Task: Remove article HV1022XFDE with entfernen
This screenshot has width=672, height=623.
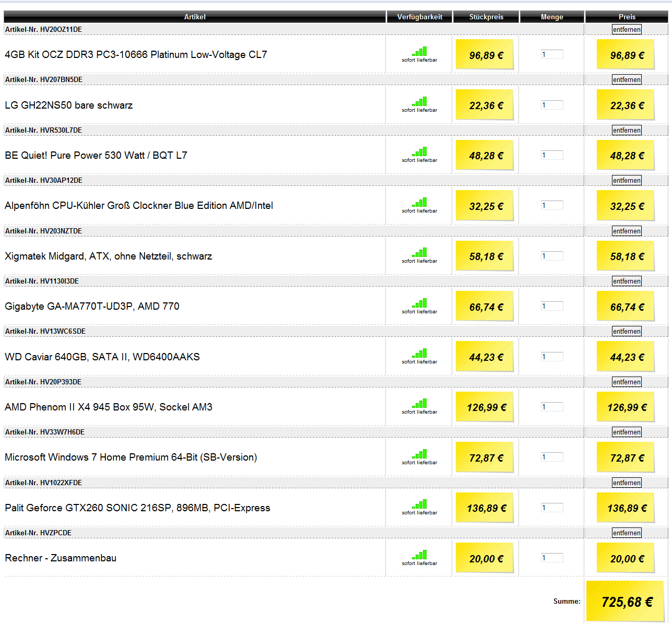Action: (x=627, y=483)
